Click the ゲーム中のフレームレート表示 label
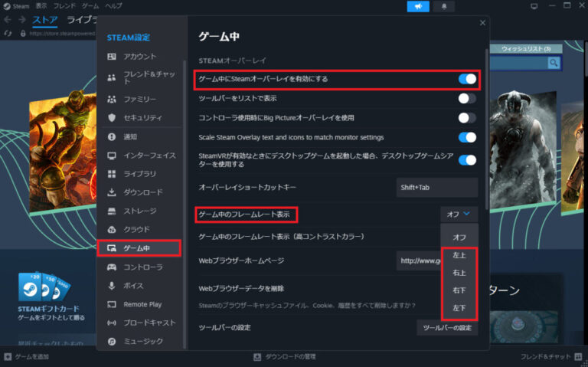Image resolution: width=588 pixels, height=367 pixels. [x=244, y=215]
